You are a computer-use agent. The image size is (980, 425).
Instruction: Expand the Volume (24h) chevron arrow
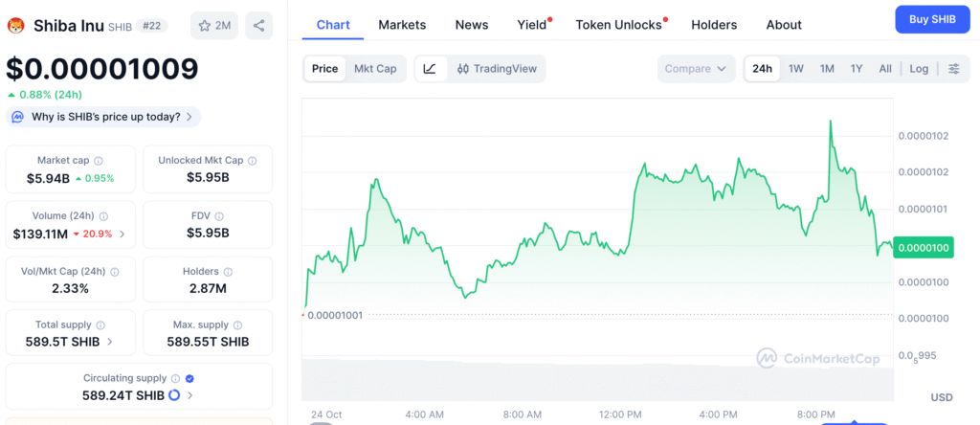point(122,234)
